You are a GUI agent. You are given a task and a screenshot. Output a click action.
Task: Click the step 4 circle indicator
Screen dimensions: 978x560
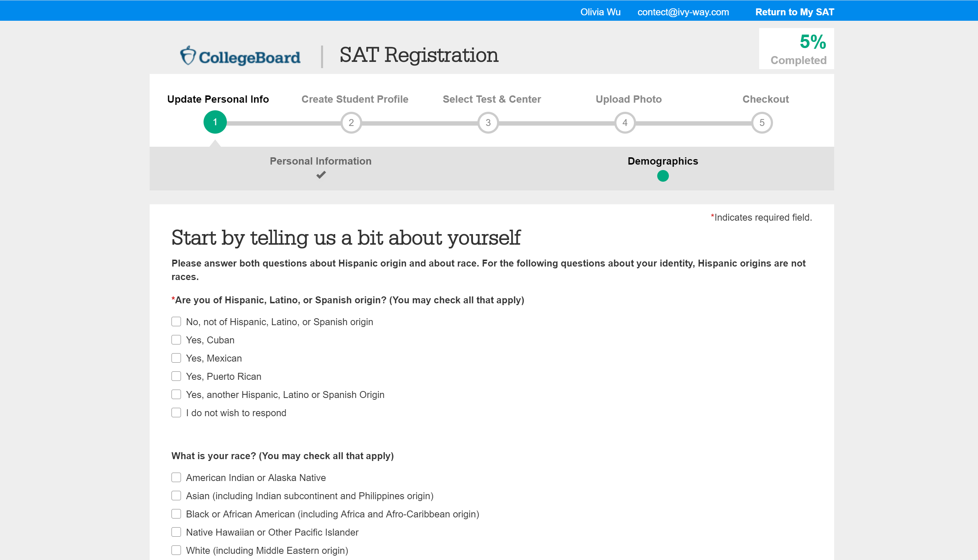625,123
